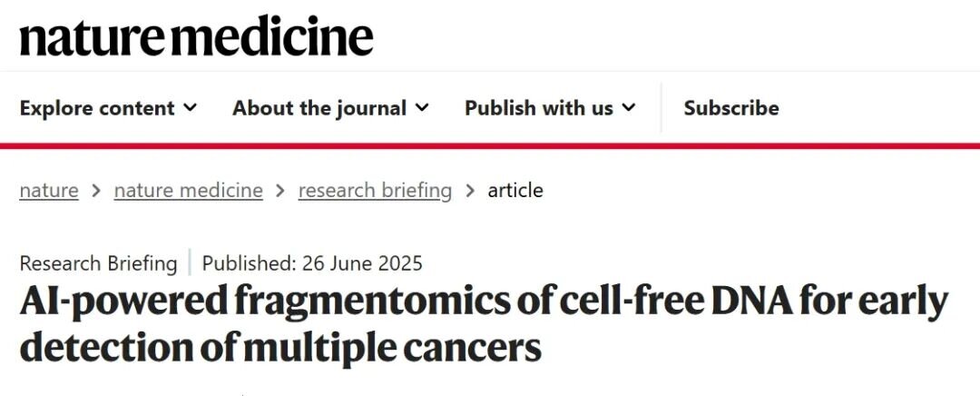Click the AI-powered fragmentomics article title
This screenshot has height=396, width=980.
(483, 324)
